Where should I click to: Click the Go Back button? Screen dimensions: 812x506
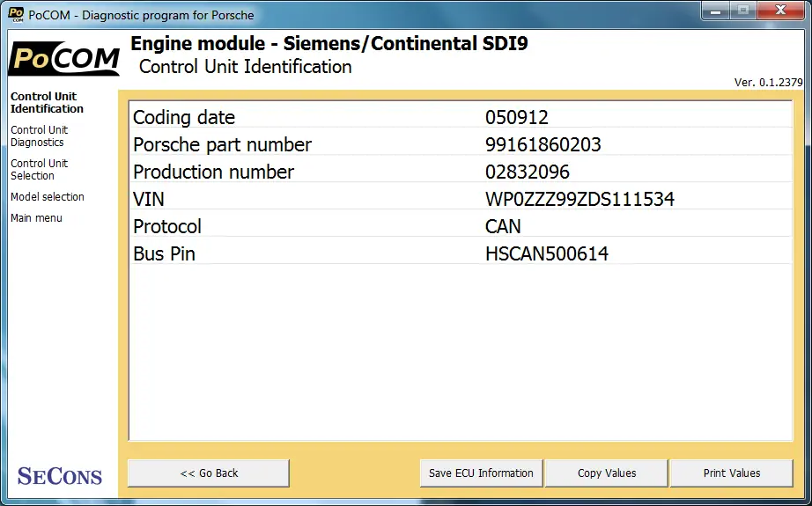click(x=209, y=473)
